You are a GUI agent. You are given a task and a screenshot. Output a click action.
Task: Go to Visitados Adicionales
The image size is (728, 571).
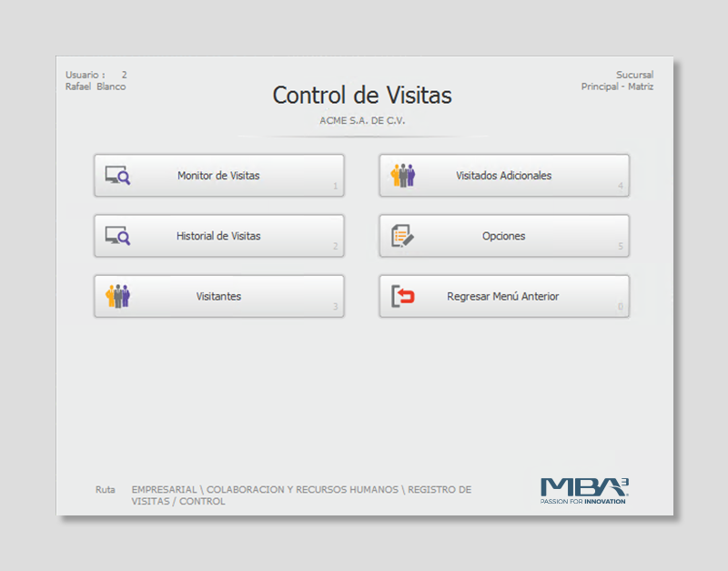pos(503,176)
